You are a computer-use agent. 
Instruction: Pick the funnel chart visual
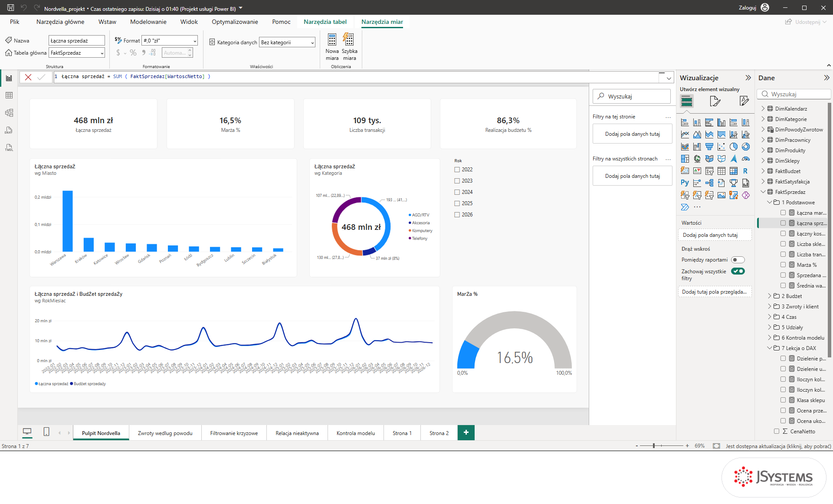(709, 147)
